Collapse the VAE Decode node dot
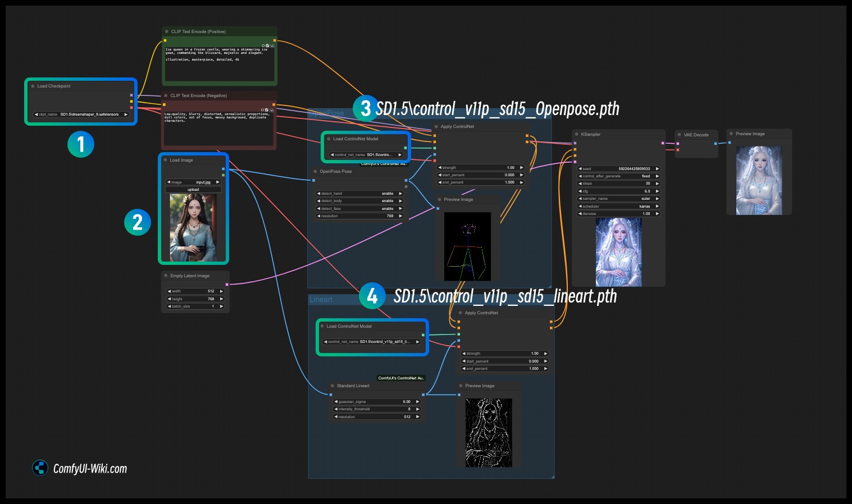852x504 pixels. pyautogui.click(x=680, y=135)
